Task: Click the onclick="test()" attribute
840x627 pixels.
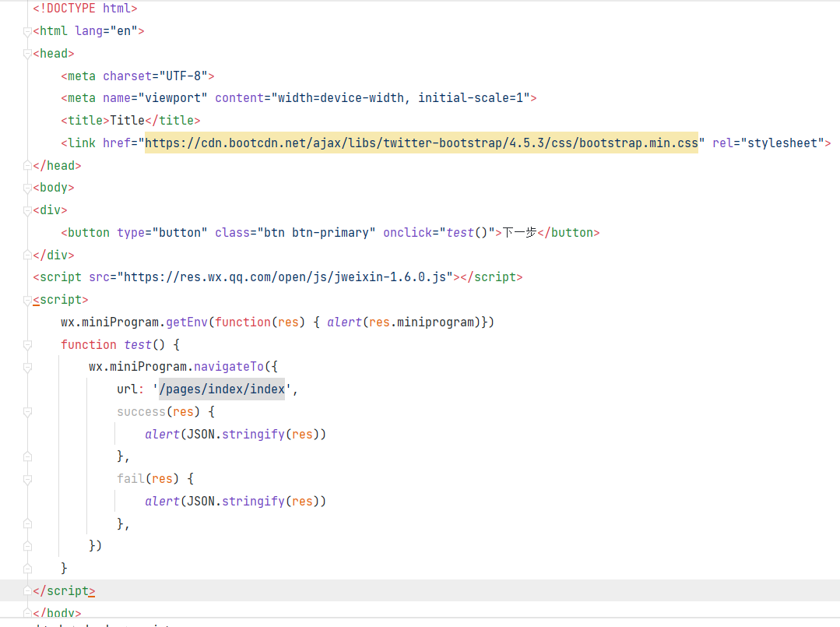Action: click(439, 233)
